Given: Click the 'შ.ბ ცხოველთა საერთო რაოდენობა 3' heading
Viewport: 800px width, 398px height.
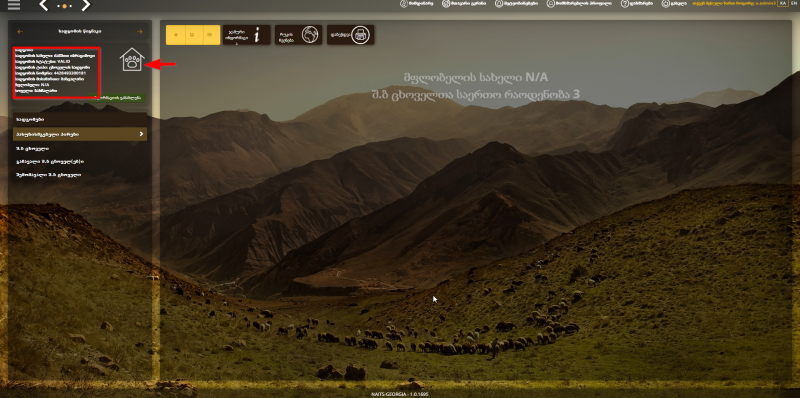Looking at the screenshot, I should pos(476,94).
